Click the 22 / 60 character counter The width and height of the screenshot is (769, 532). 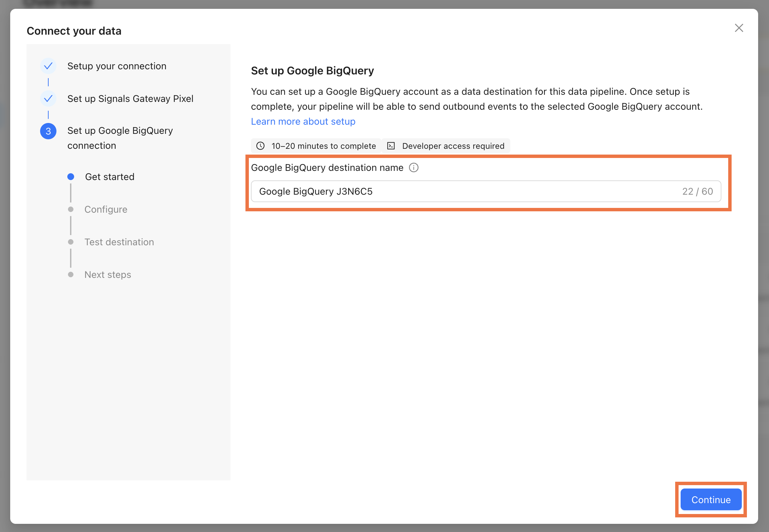698,191
